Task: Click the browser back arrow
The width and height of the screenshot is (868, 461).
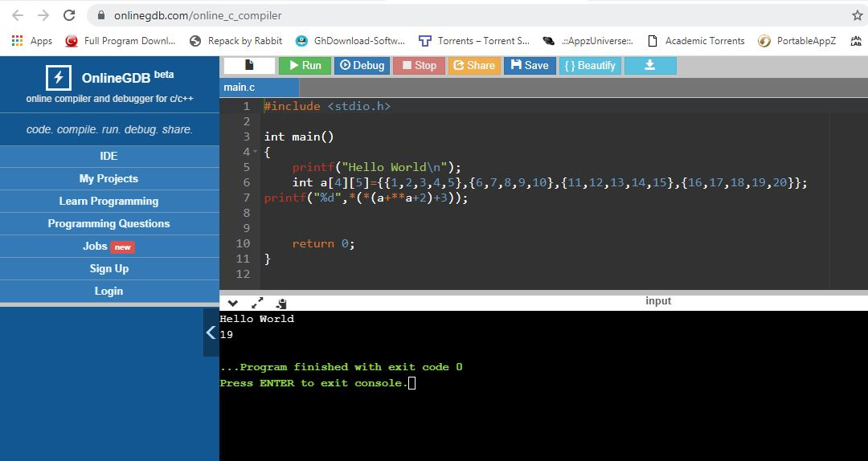Action: (x=18, y=15)
